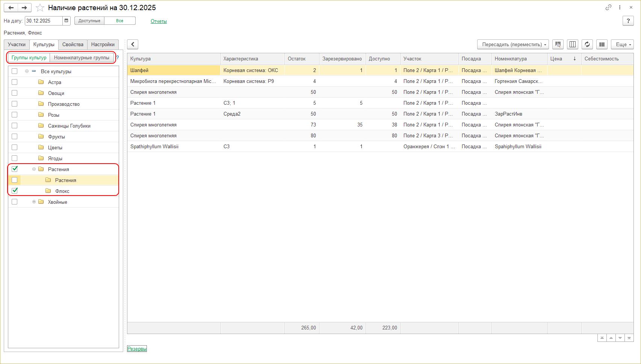641x364 pixels.
Task: Expand the Хвойные tree node
Action: click(34, 202)
